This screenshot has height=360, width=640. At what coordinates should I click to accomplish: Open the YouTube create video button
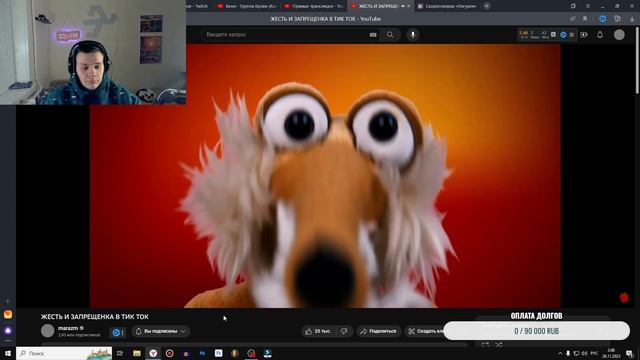(x=584, y=35)
